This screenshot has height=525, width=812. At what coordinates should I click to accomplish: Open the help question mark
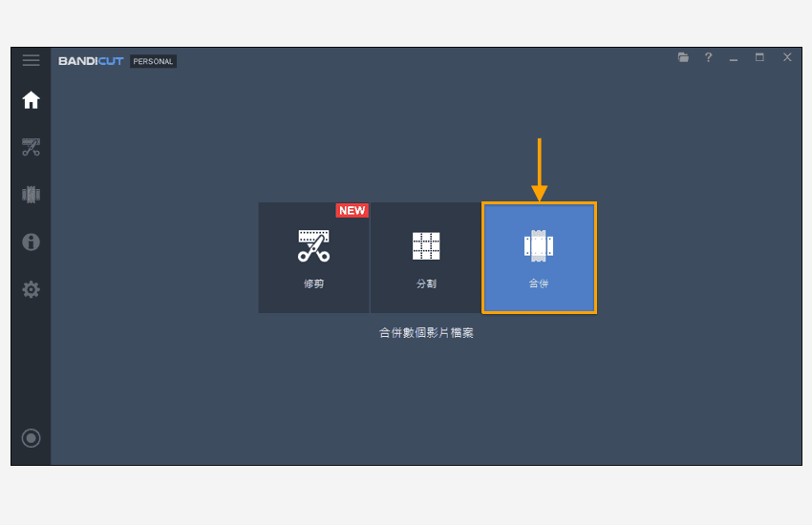709,57
